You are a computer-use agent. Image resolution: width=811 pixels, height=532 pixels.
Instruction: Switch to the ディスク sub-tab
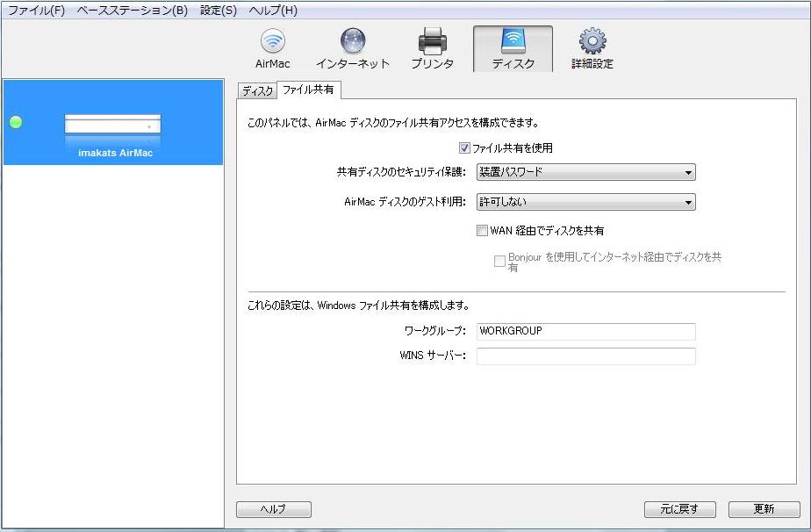coord(257,91)
